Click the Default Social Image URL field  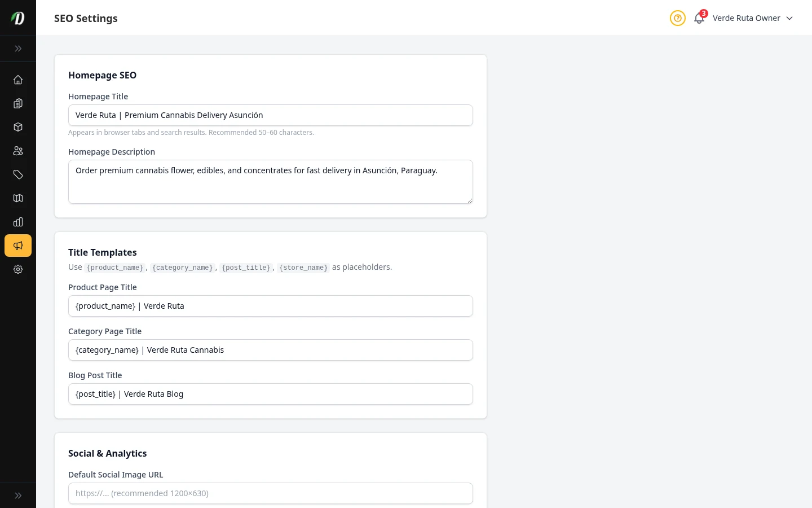pyautogui.click(x=271, y=493)
